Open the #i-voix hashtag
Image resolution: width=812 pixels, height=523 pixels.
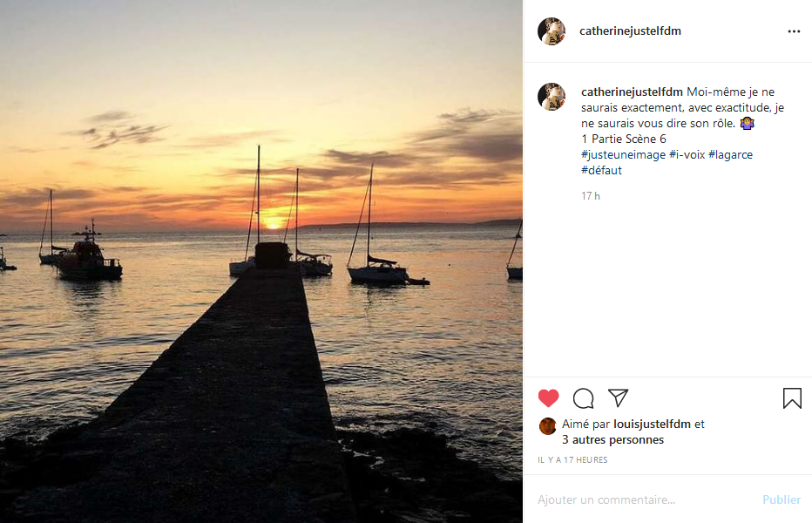pyautogui.click(x=687, y=154)
